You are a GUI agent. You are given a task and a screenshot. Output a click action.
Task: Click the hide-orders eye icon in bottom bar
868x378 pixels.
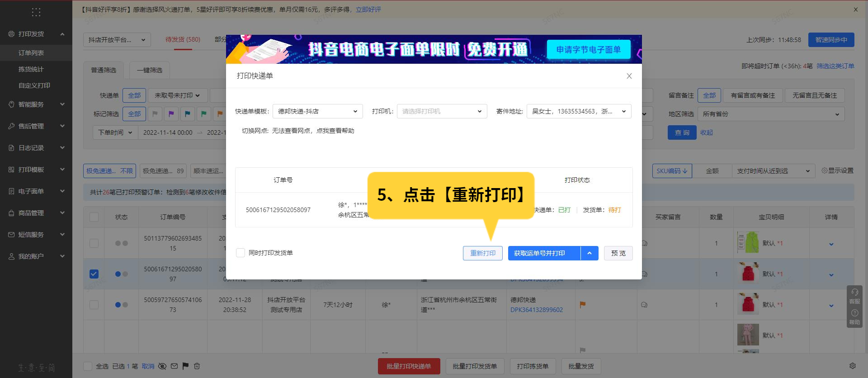(x=162, y=366)
